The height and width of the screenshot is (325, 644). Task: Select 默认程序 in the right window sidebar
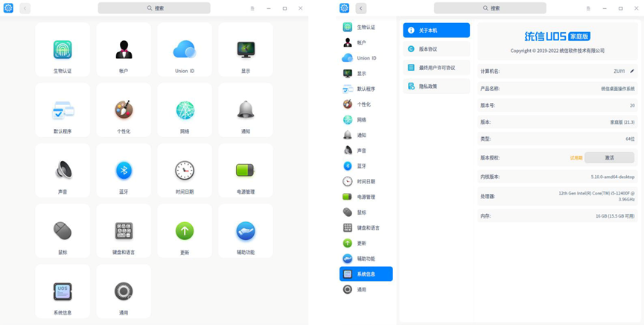(366, 89)
